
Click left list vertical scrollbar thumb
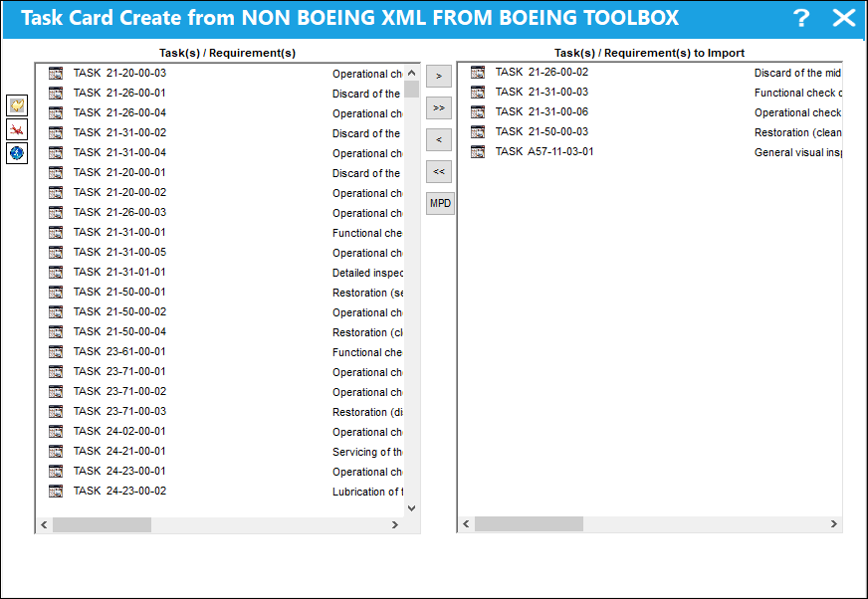click(x=411, y=90)
